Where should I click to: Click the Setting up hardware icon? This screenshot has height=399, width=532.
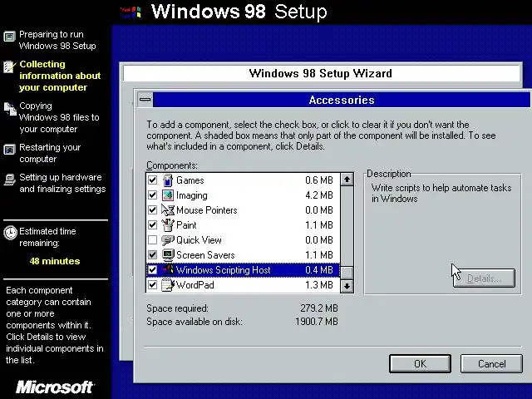coord(10,180)
